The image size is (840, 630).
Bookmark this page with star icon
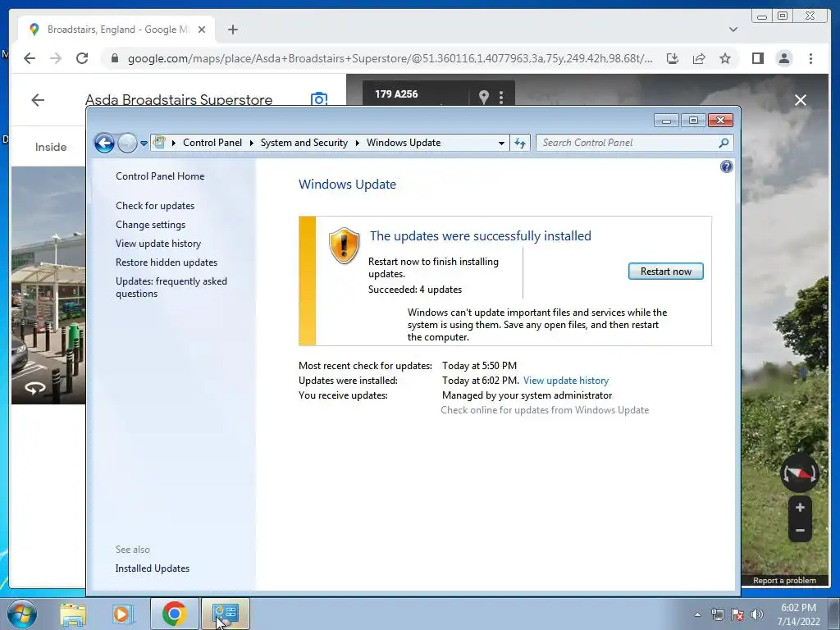point(725,58)
